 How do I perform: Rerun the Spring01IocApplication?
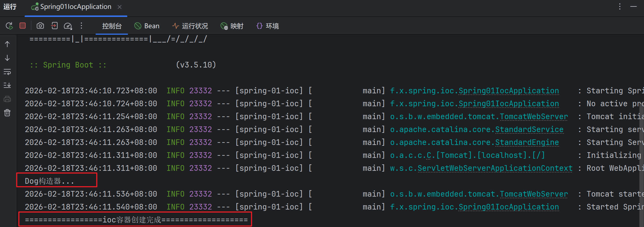point(9,26)
